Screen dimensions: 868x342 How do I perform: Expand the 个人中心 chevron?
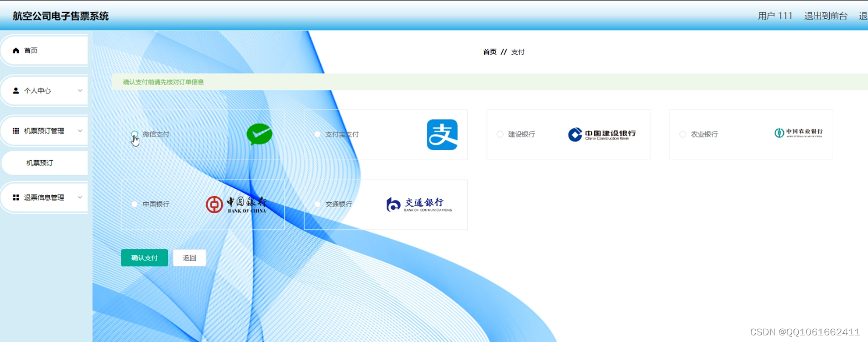(80, 91)
